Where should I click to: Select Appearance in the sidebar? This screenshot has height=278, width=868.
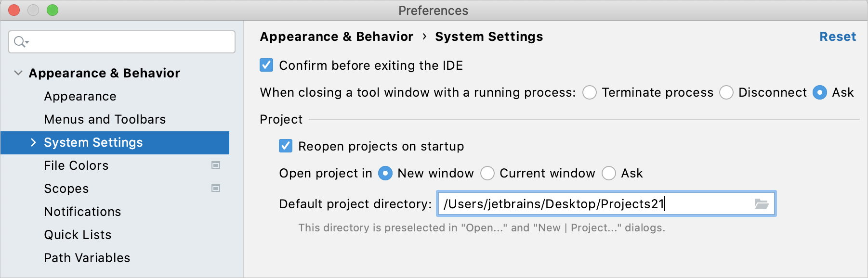coord(80,96)
